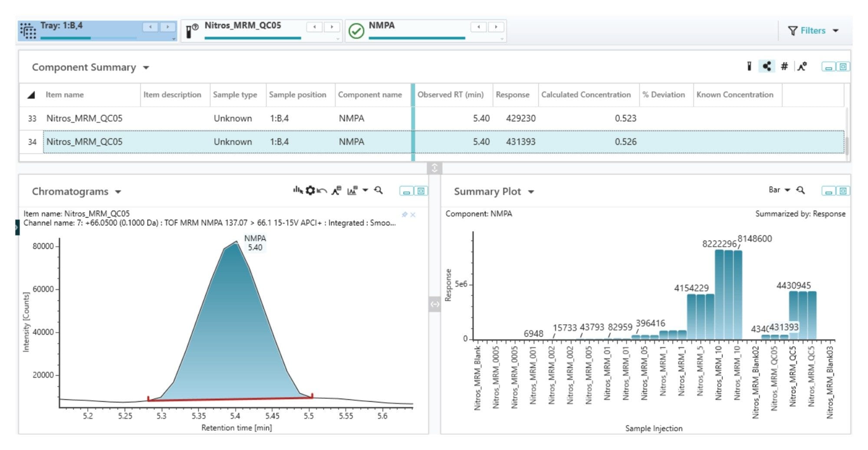Go to previous component before NMPA
This screenshot has width=868, height=450.
(x=479, y=27)
